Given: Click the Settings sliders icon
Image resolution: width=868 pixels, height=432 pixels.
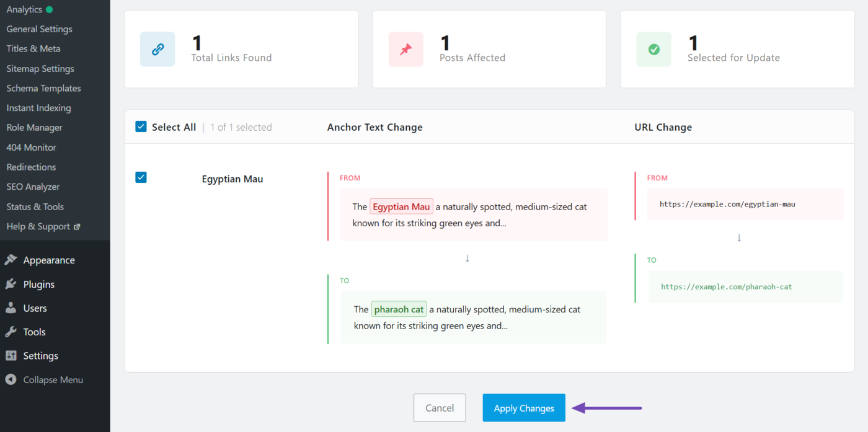Looking at the screenshot, I should pos(11,356).
